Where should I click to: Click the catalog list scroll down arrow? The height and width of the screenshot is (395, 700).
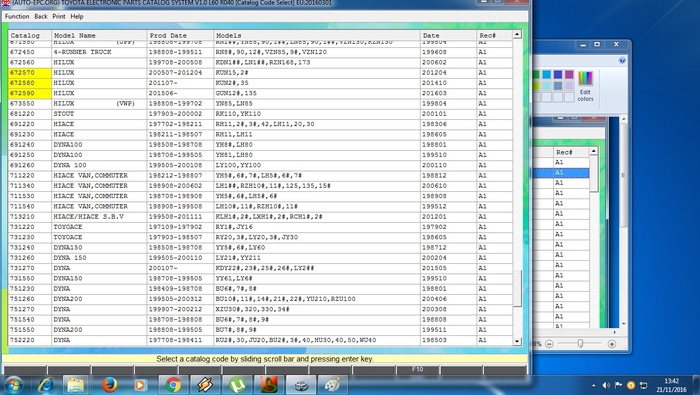(517, 341)
